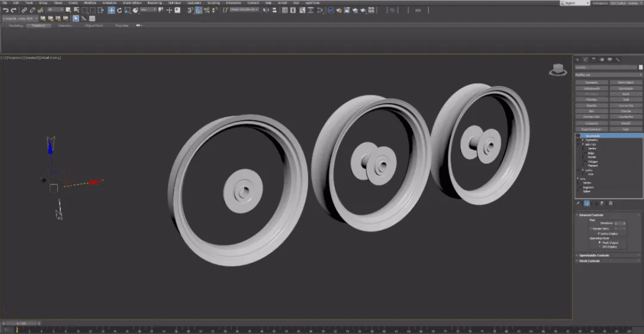Select the Select and Move tool
Screen dimensions: 644x334
[111, 11]
